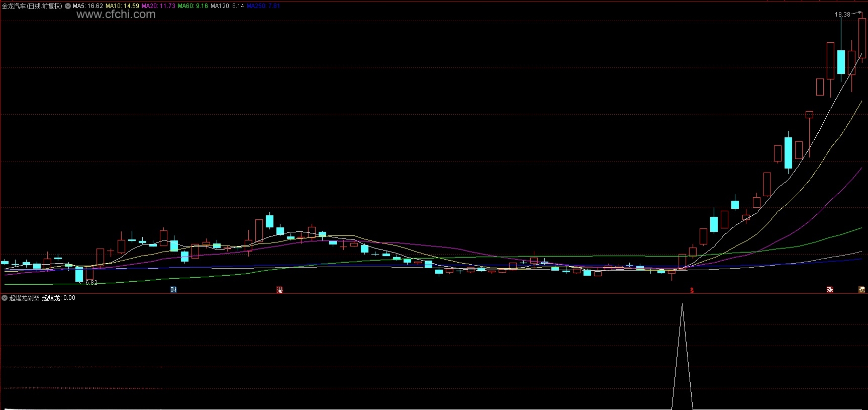Click the MA60: 9.16 indicator label
The width and height of the screenshot is (868, 410).
pos(193,6)
